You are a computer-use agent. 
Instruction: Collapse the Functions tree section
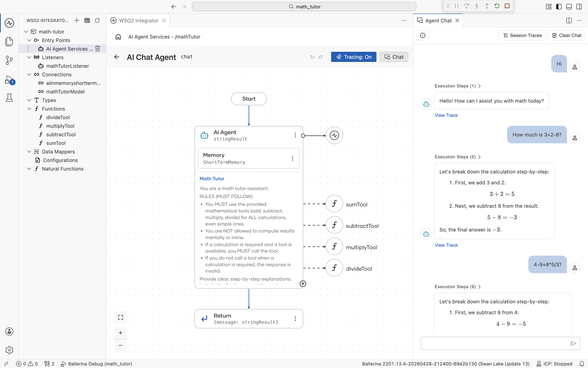pyautogui.click(x=29, y=109)
